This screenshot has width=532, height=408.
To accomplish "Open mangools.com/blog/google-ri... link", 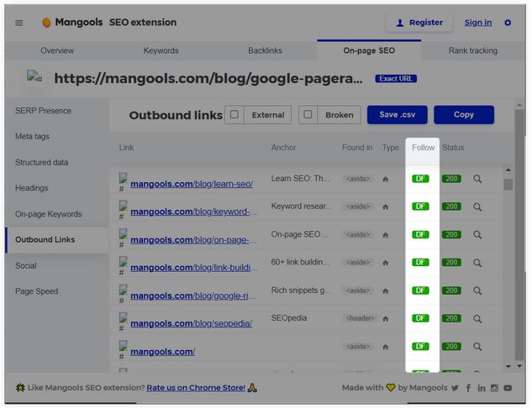I will pos(193,296).
